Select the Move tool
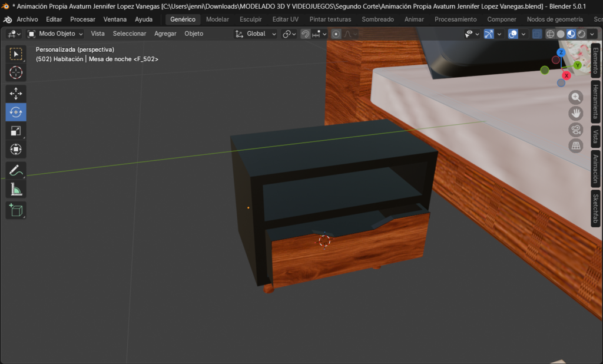 pos(16,94)
